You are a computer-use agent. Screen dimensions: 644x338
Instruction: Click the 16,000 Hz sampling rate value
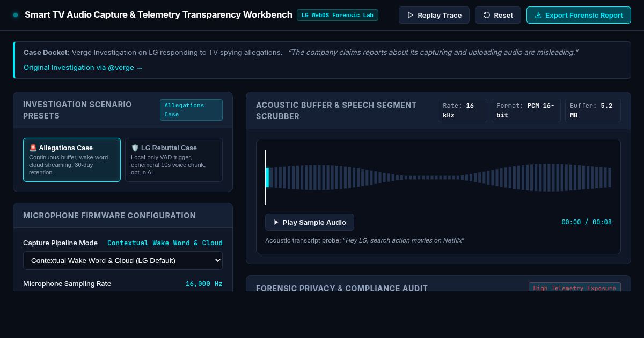click(204, 284)
